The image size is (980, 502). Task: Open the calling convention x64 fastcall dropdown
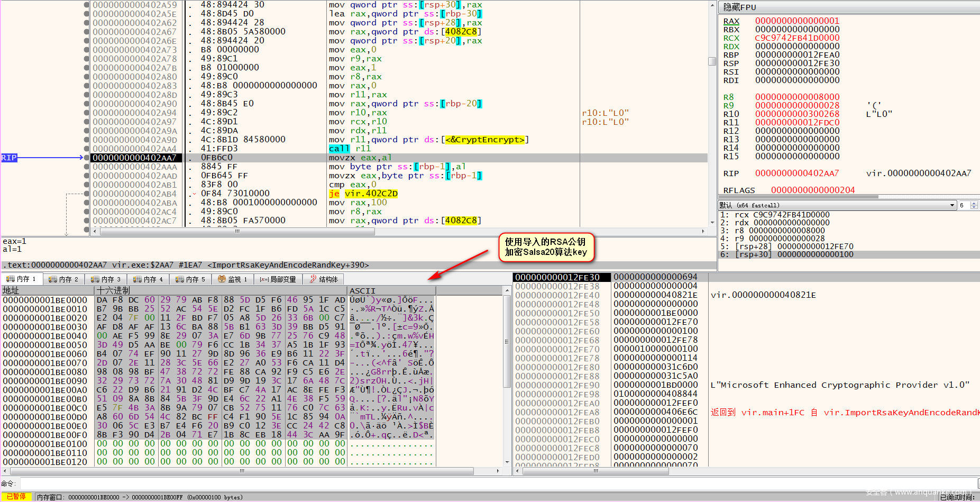(x=952, y=205)
